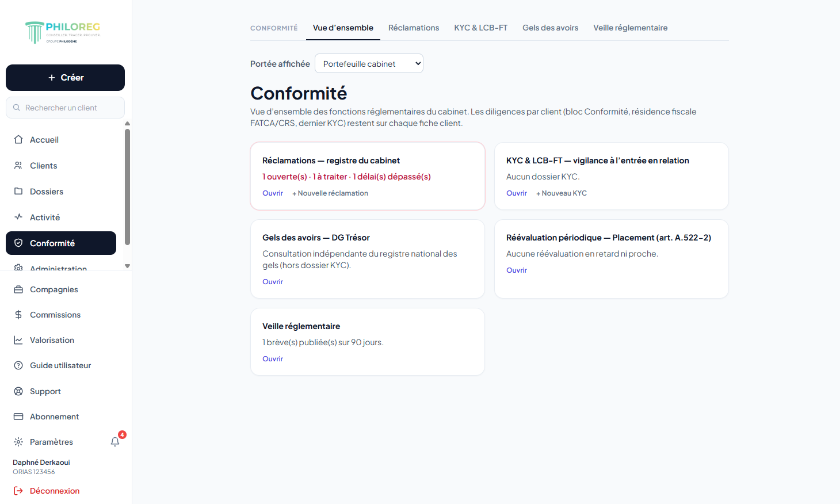Screen dimensions: 840x504
Task: Switch to the Veille réglementaire tab
Action: click(631, 28)
